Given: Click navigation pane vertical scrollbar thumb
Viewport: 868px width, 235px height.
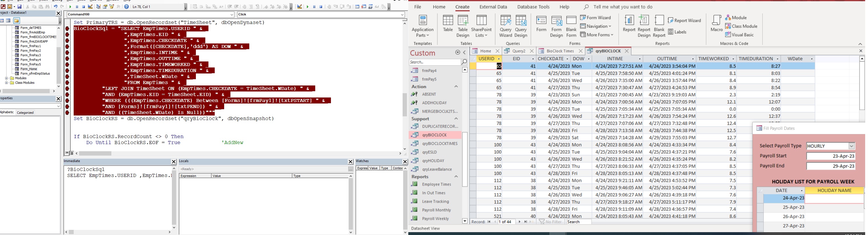Looking at the screenshot, I should pyautogui.click(x=465, y=159).
